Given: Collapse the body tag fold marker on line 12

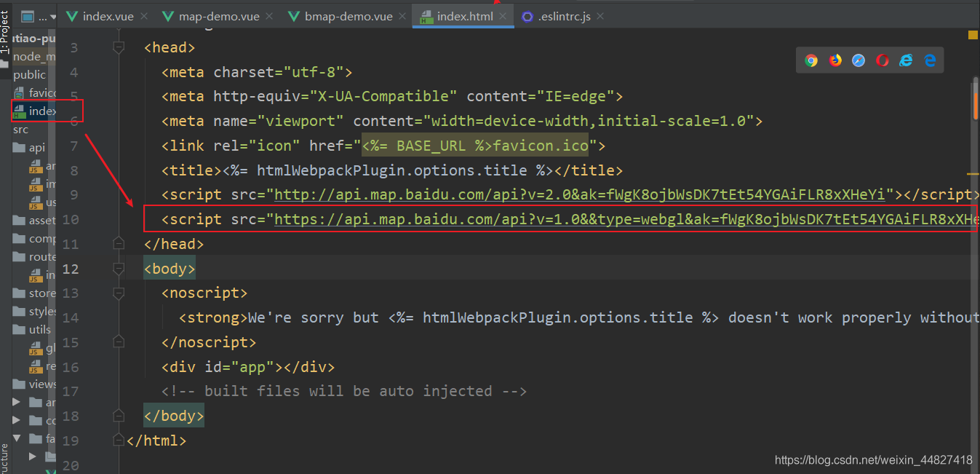Looking at the screenshot, I should [119, 269].
